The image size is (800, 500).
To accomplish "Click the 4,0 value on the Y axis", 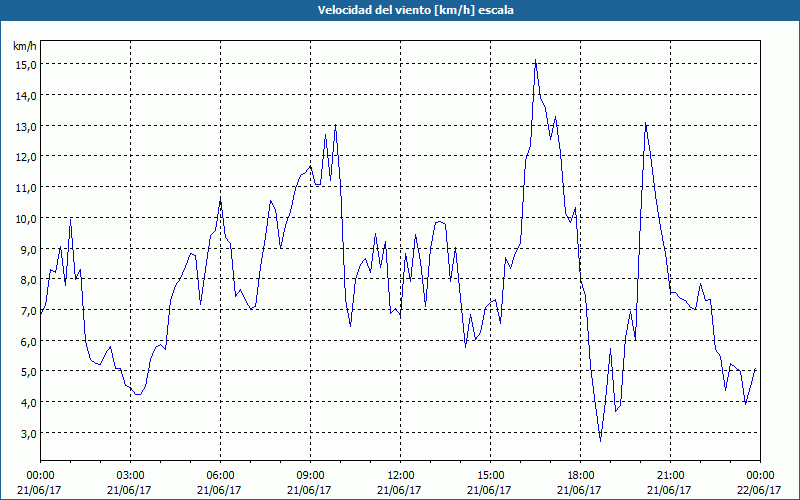I will point(28,403).
